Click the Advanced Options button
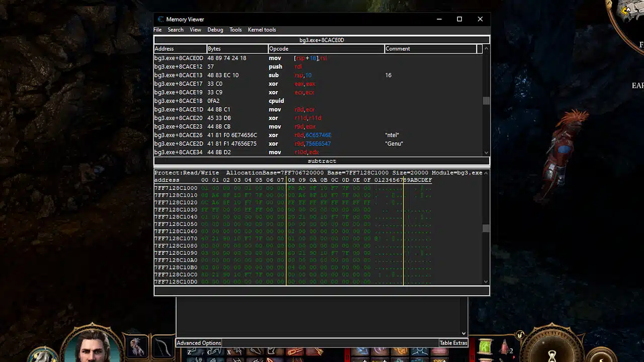 pos(199,343)
